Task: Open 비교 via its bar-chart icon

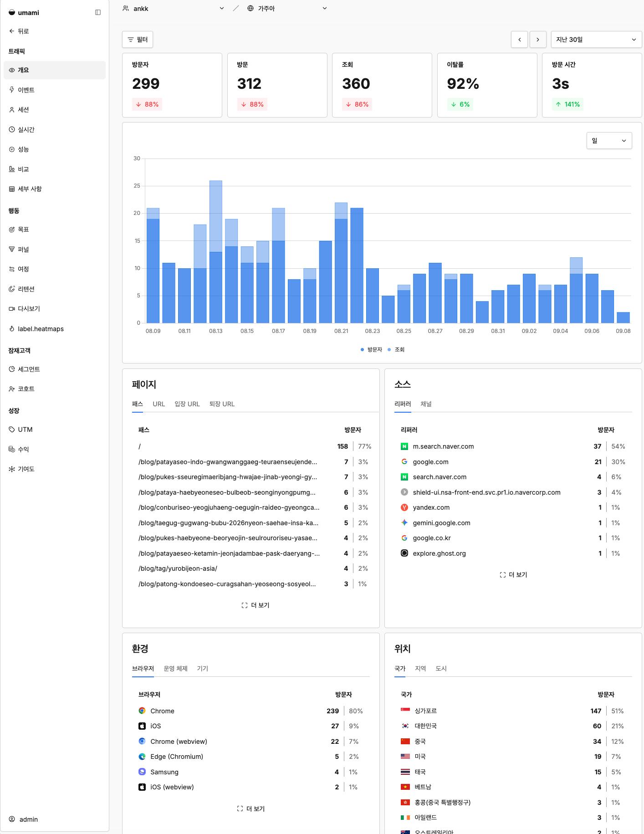Action: [x=12, y=169]
